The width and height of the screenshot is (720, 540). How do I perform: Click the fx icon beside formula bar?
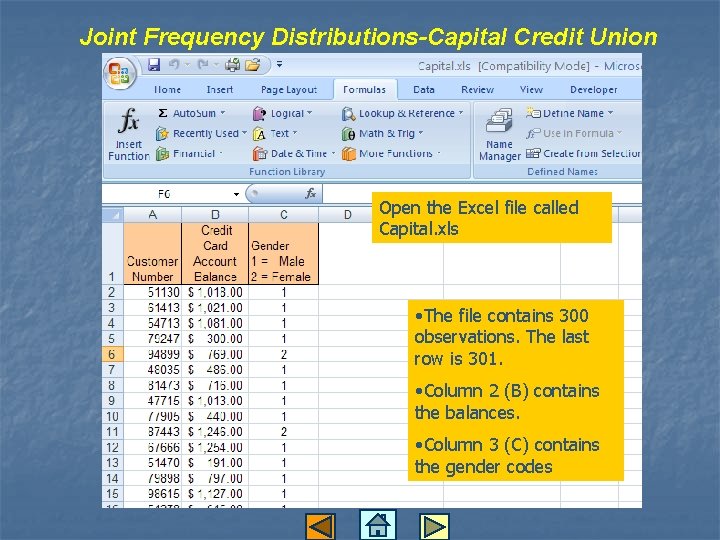(310, 193)
